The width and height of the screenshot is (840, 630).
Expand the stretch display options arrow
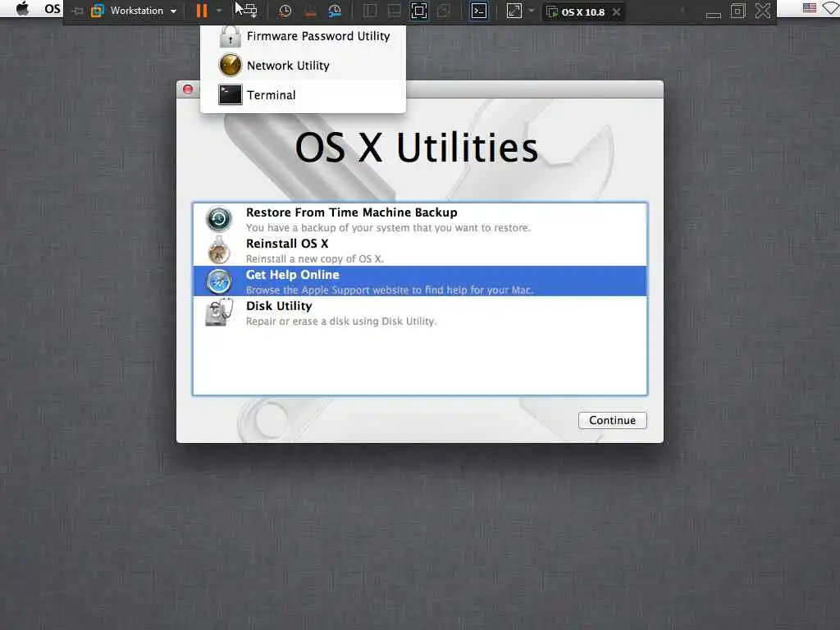point(531,11)
